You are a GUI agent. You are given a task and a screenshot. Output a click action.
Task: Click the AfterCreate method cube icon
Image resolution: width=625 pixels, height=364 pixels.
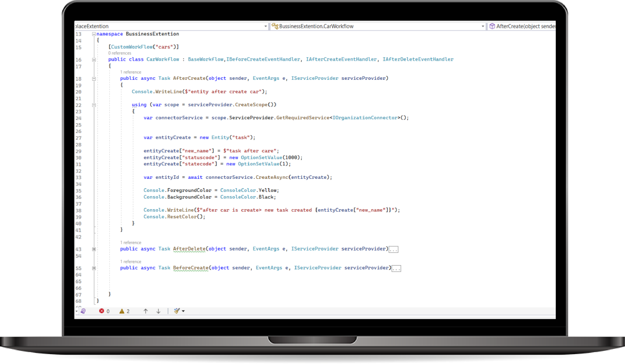pos(492,26)
